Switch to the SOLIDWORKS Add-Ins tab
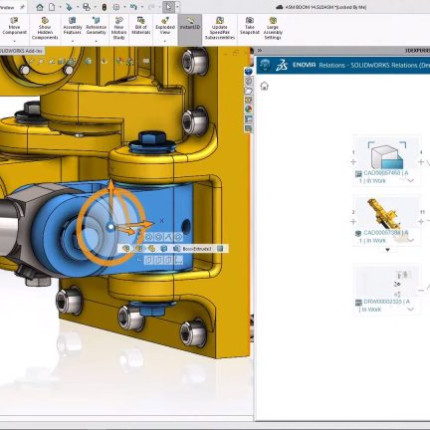Screen dimensions: 430x430 (x=21, y=51)
